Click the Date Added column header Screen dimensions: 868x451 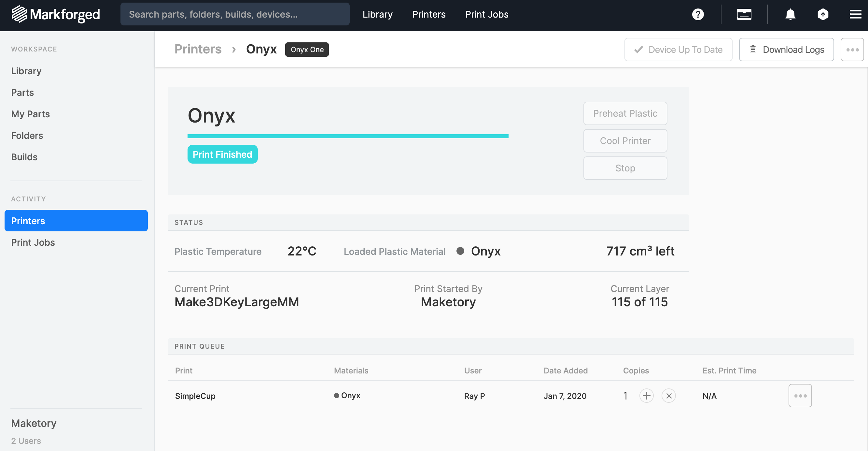tap(566, 371)
